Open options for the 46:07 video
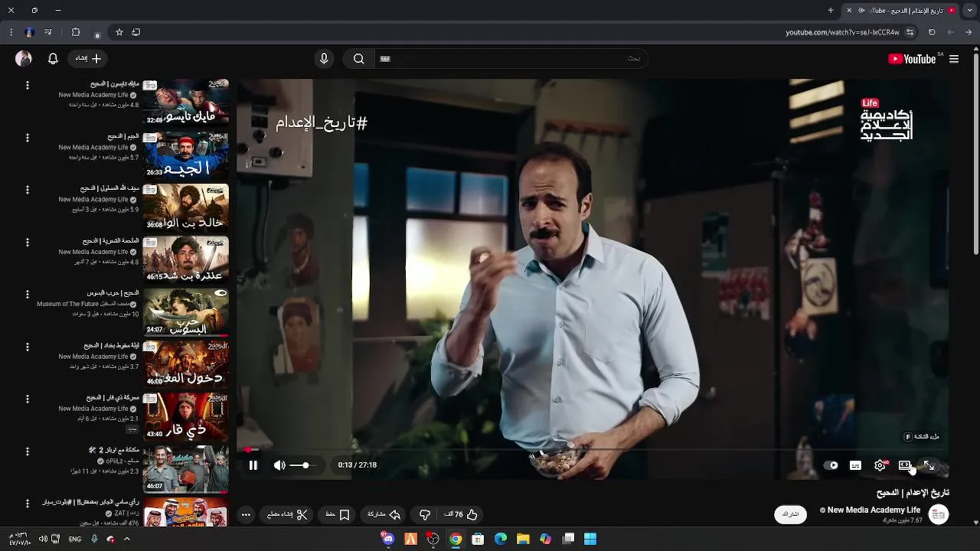Screen dimensions: 980x551 [28, 452]
